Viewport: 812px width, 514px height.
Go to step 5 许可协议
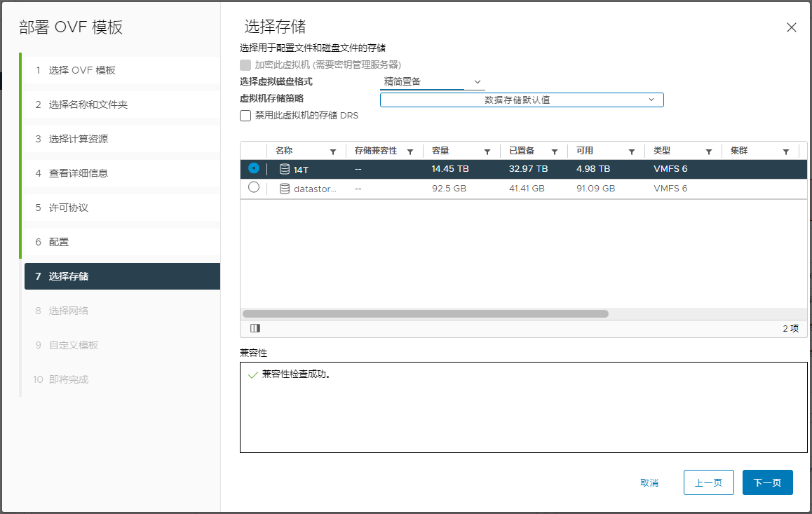(68, 208)
